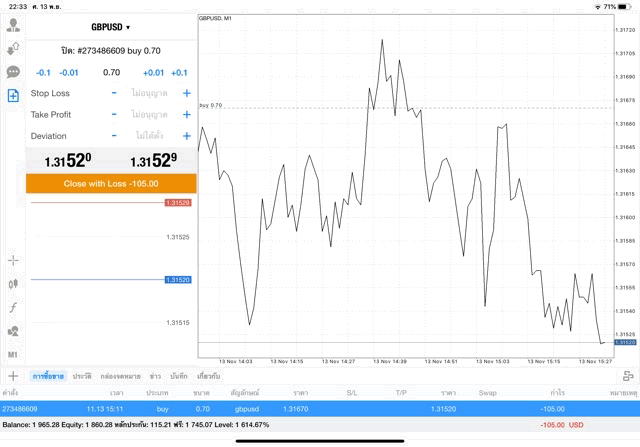
Task: Increase Stop Loss with plus button
Action: (x=186, y=93)
